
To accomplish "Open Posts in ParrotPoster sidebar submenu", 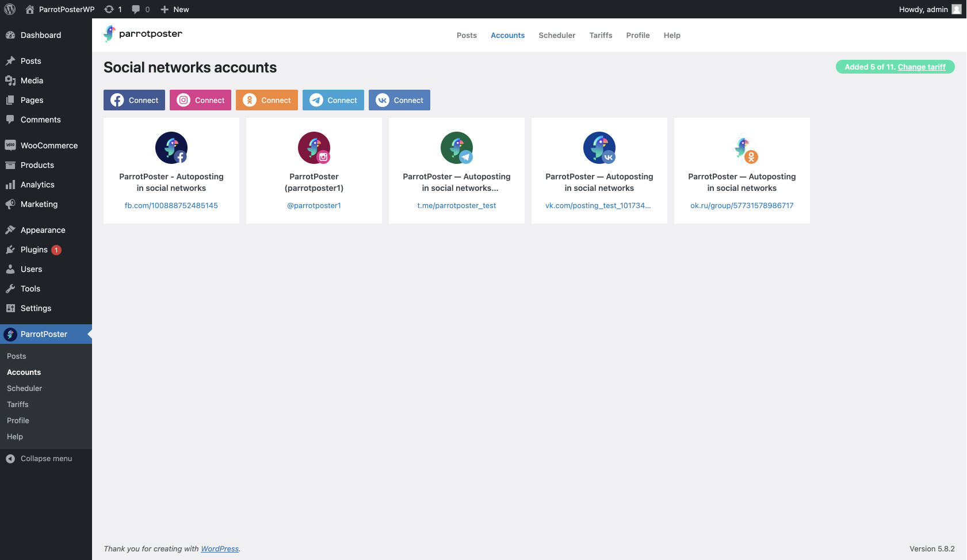I will [x=17, y=356].
